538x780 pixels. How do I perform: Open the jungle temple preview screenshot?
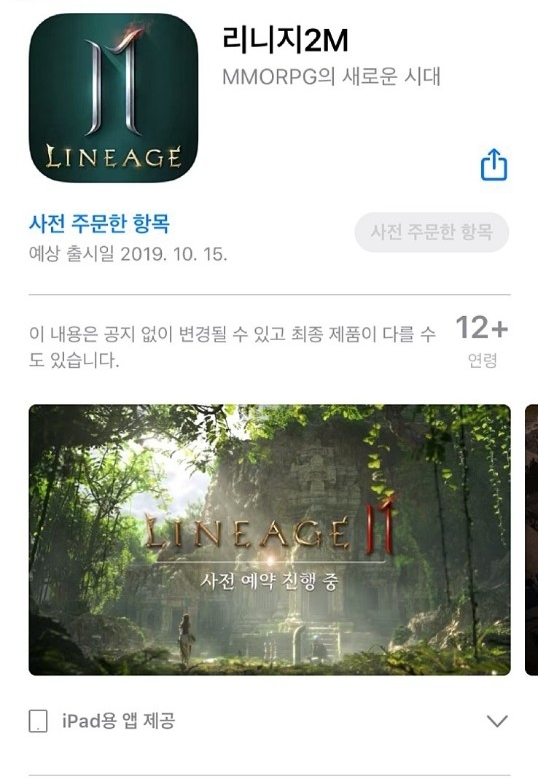[269, 540]
